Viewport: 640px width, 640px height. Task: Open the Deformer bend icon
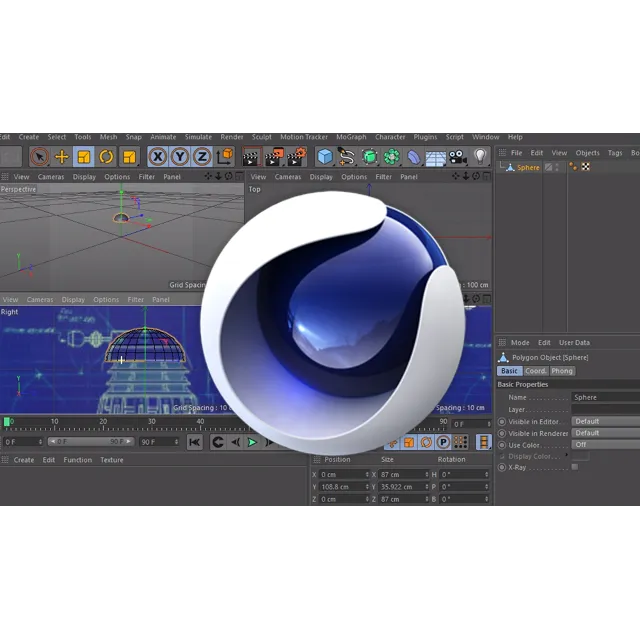point(413,157)
